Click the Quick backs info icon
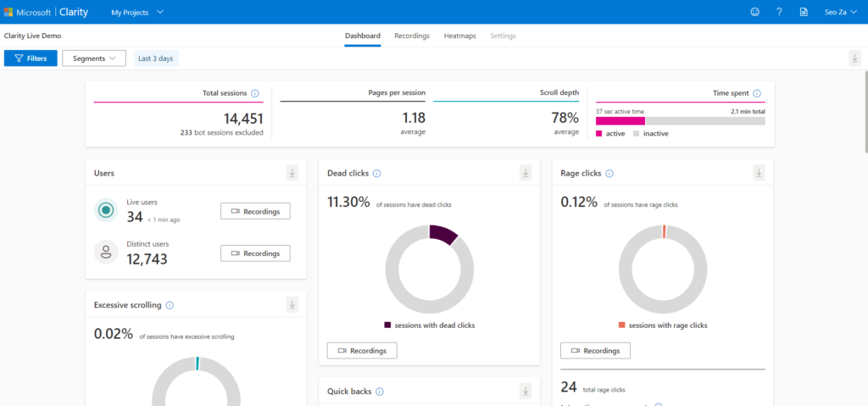Screen dimensions: 868x406 [379, 392]
